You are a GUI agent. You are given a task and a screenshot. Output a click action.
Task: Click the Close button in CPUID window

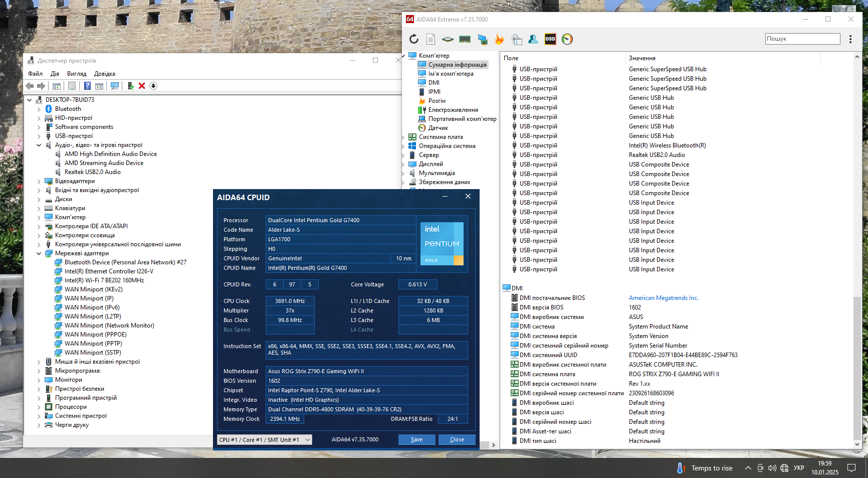[457, 439]
